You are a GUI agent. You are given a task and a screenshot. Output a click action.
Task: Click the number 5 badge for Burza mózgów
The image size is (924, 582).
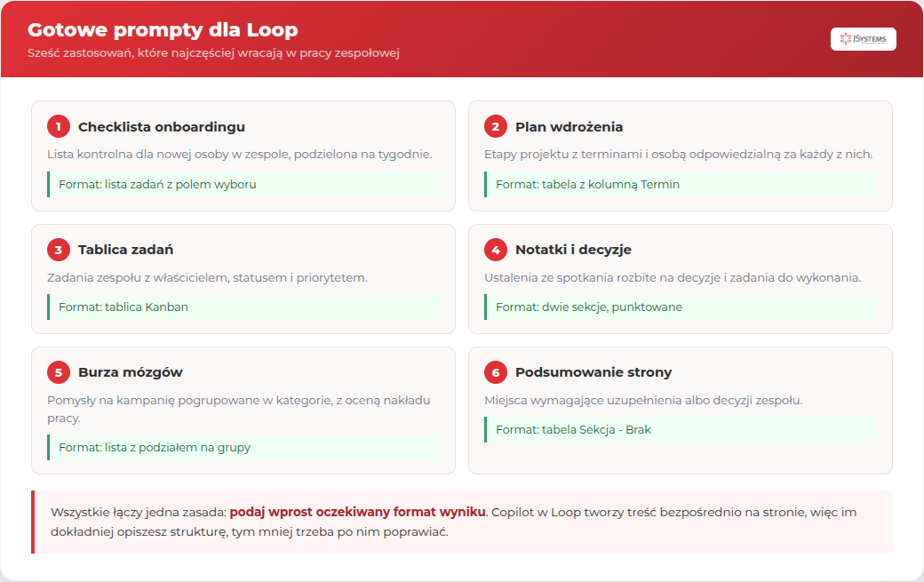[x=59, y=372]
